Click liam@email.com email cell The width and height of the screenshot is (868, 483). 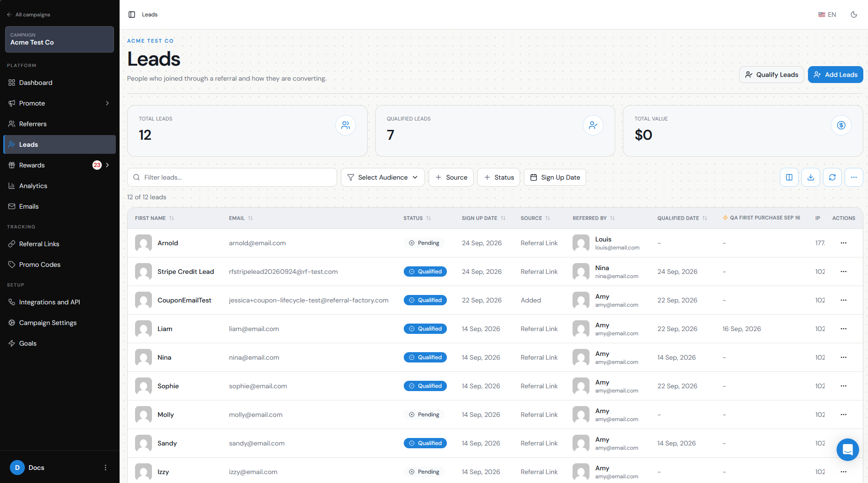(x=254, y=329)
